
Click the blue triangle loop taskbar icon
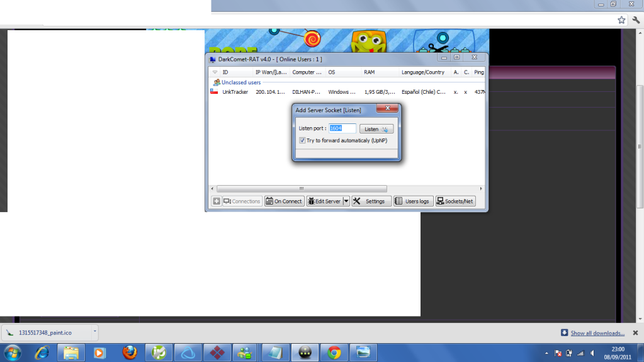188,353
